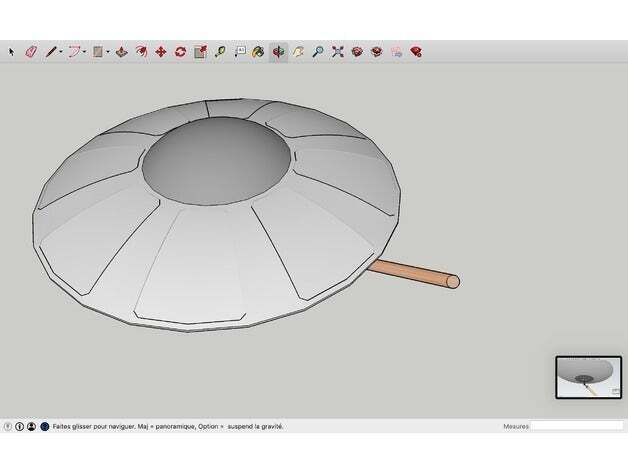The width and height of the screenshot is (628, 472).
Task: Activate the Tape Measure tool
Action: [x=219, y=51]
